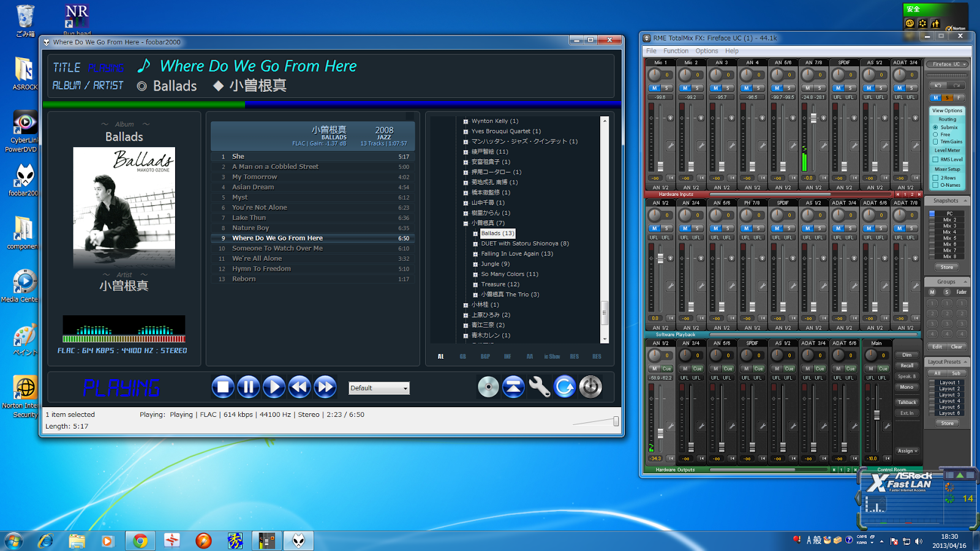Pause the current track
This screenshot has width=980, height=551.
[x=249, y=387]
